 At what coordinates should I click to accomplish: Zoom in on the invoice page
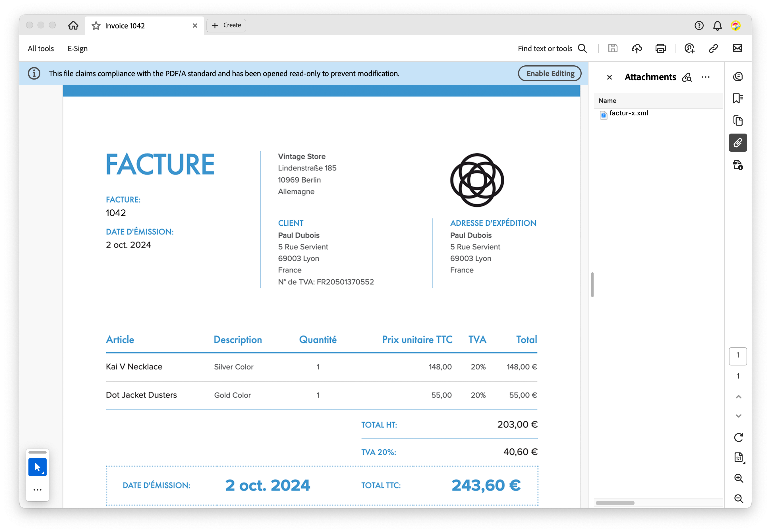739,479
